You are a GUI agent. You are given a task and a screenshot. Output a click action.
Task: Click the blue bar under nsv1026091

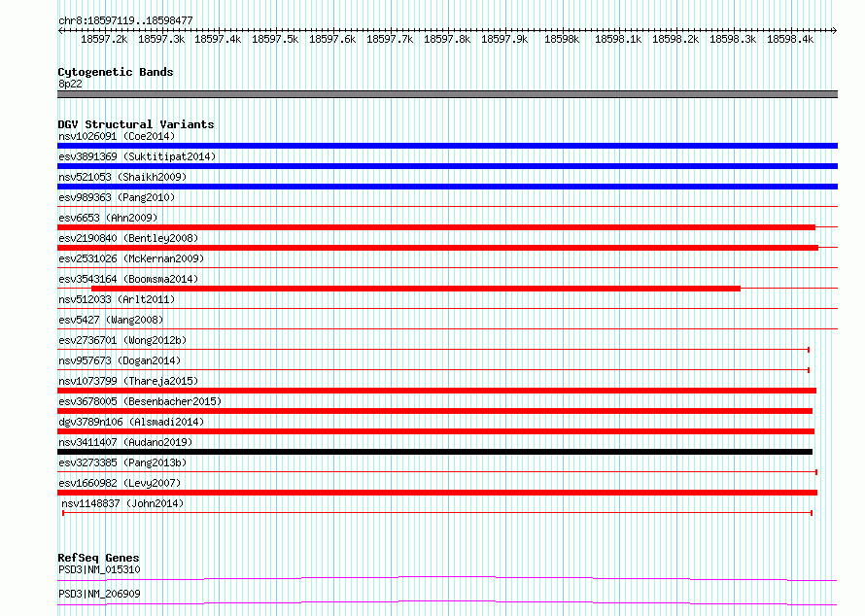(x=447, y=146)
